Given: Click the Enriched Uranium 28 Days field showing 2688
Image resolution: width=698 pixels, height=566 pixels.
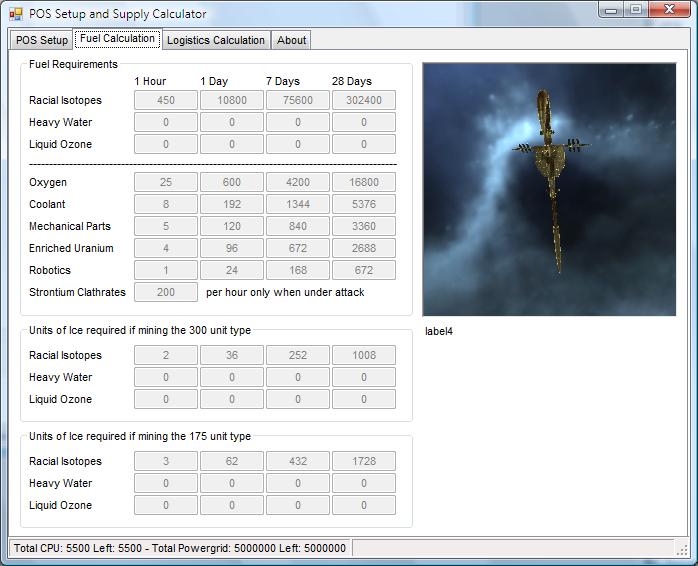Looking at the screenshot, I should (364, 248).
